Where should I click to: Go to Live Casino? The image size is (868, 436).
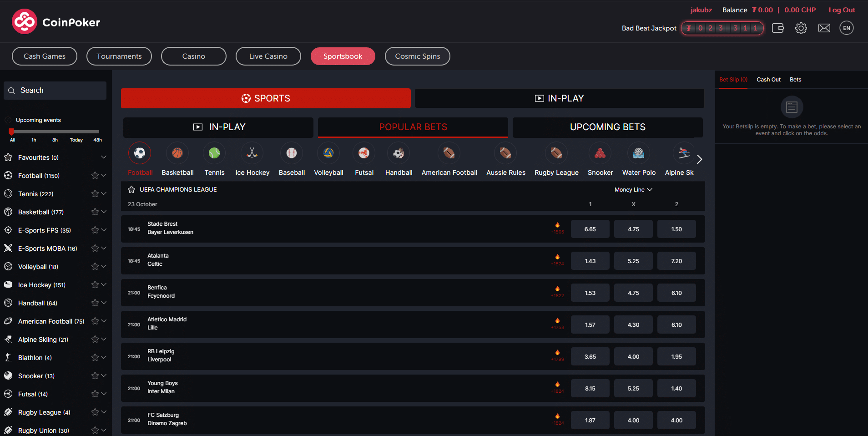click(x=268, y=56)
